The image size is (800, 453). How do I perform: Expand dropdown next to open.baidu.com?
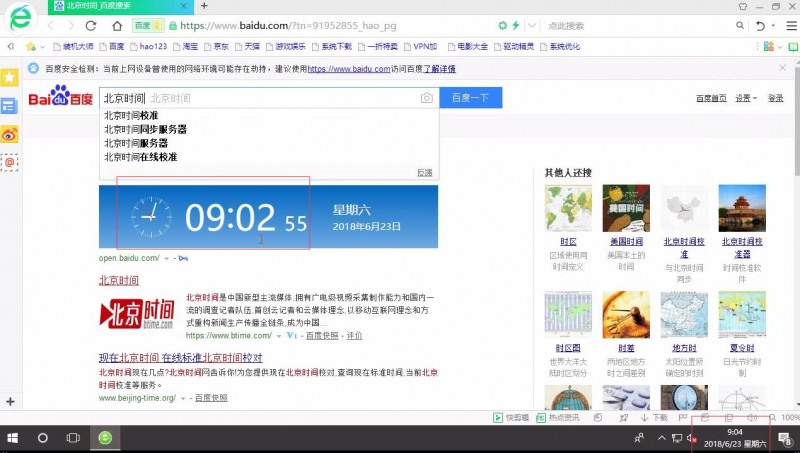(x=166, y=259)
